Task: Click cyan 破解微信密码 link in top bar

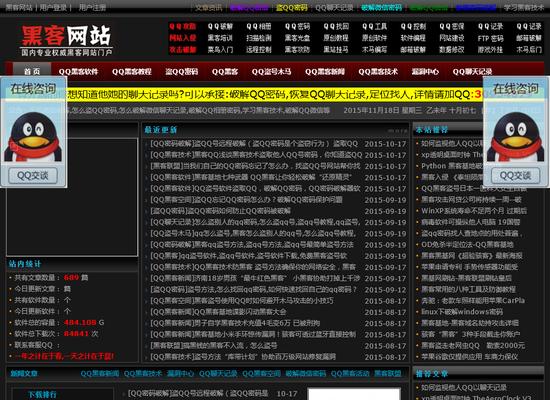Action: (381, 7)
